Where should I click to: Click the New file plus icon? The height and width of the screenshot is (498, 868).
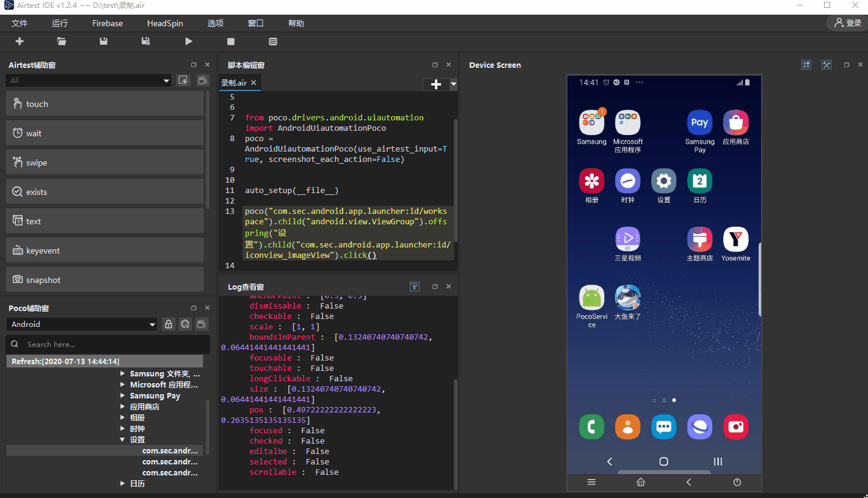click(20, 42)
